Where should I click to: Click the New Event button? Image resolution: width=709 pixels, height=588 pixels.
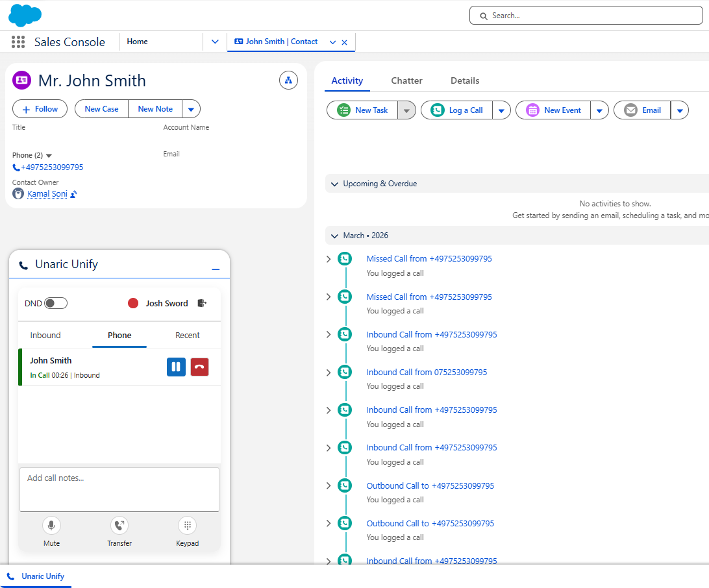pos(553,110)
